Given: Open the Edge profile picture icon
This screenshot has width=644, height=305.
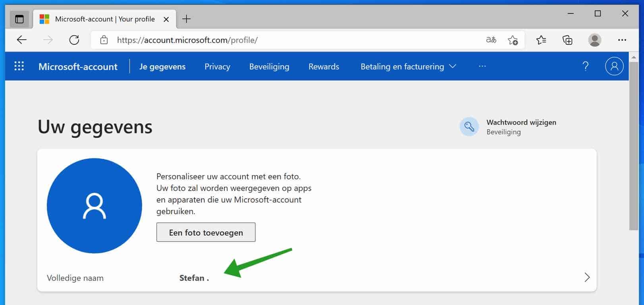Looking at the screenshot, I should (x=594, y=40).
